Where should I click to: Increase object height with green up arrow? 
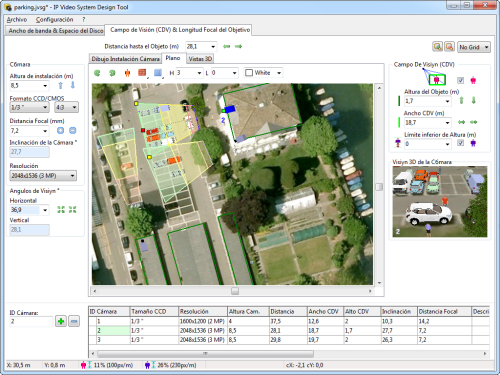click(x=462, y=100)
